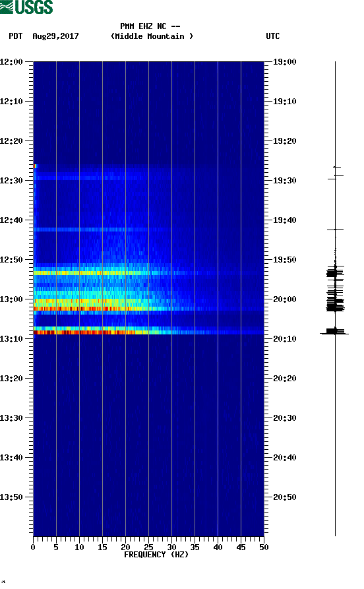
Task: Click the date 'Aug29,2017'
Action: (x=55, y=36)
